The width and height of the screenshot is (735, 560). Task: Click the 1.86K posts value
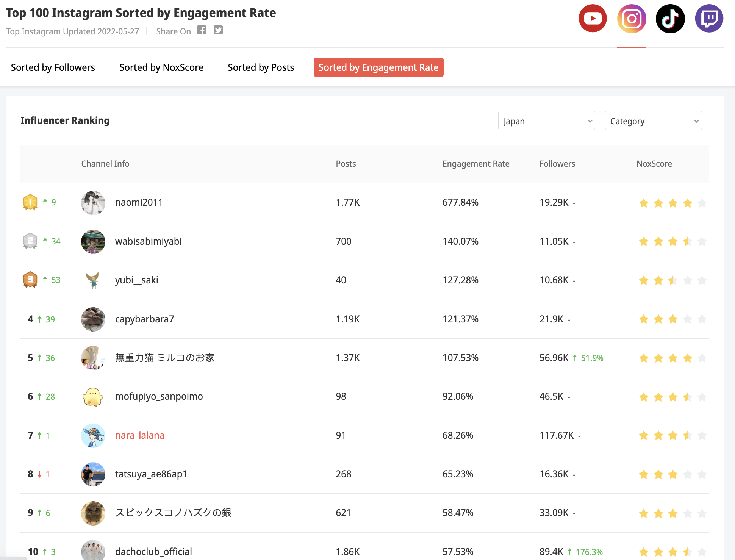click(348, 552)
